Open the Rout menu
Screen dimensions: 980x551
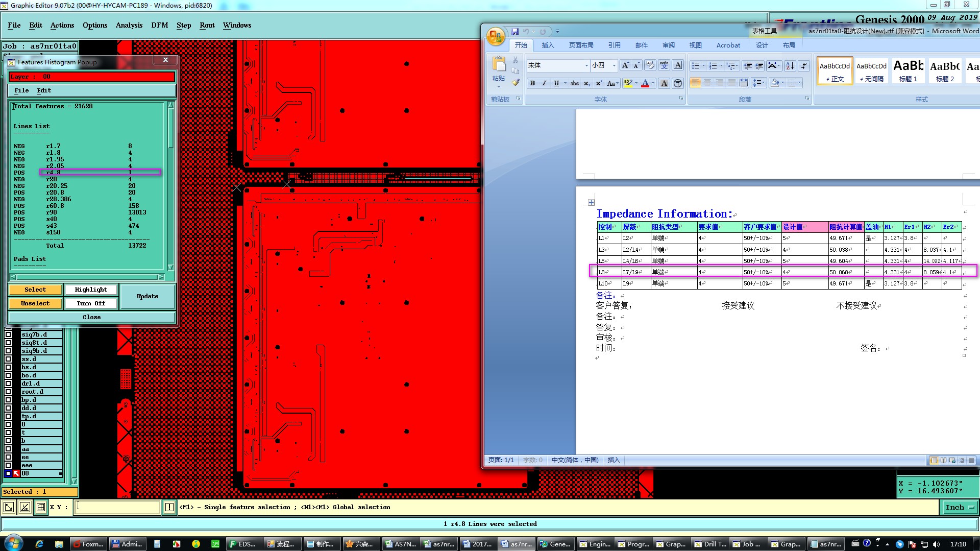207,25
